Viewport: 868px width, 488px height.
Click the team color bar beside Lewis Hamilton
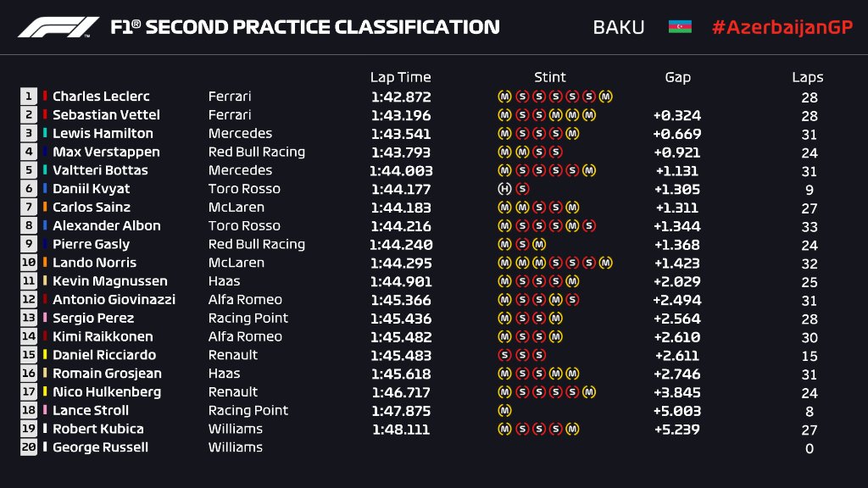(x=45, y=134)
